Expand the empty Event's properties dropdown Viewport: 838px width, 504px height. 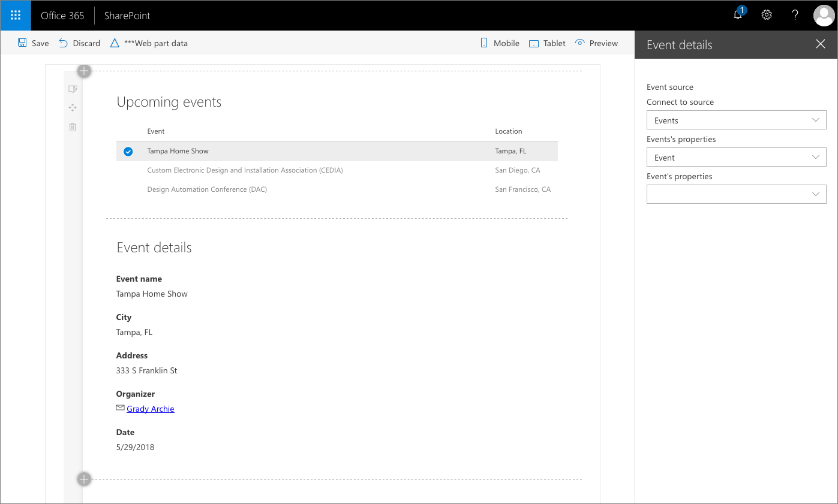(736, 194)
